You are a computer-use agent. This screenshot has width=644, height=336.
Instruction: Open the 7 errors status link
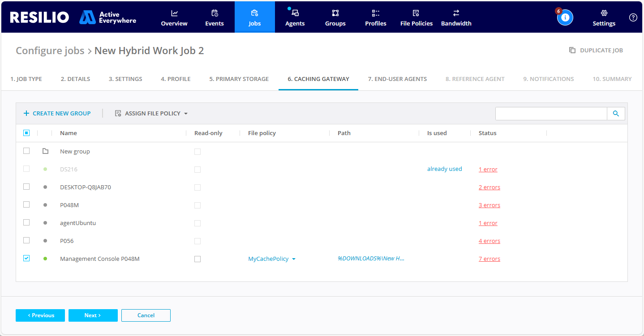(489, 259)
